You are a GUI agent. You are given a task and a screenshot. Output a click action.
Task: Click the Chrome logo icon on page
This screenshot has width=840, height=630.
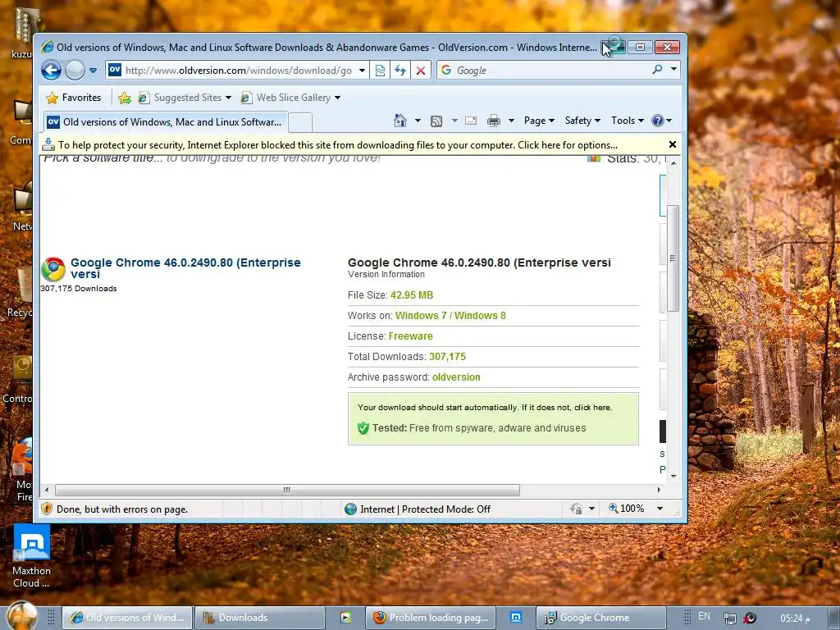click(53, 269)
